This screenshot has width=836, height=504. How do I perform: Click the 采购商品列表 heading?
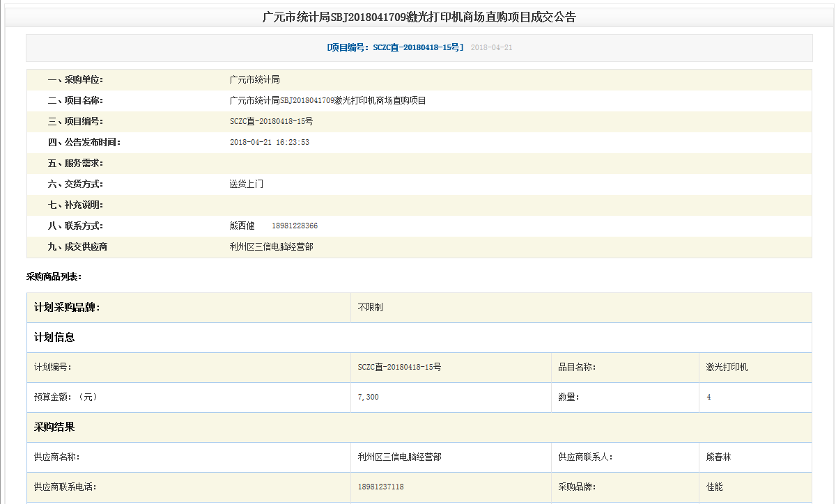(54, 276)
